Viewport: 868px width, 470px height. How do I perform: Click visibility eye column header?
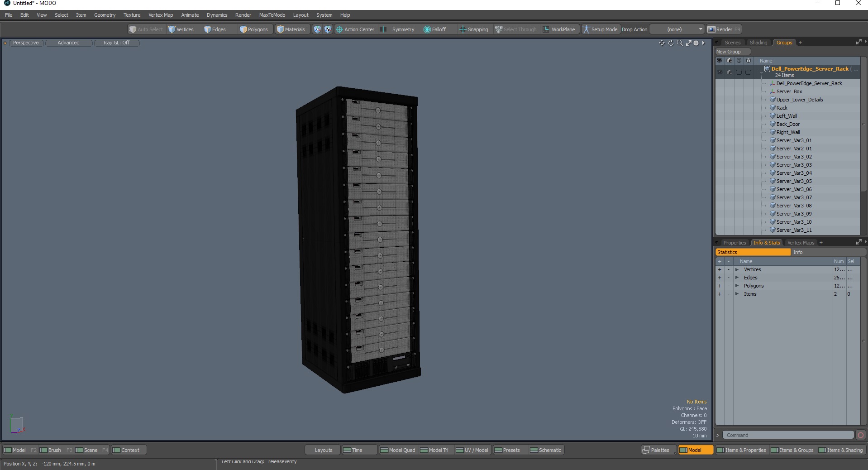pos(719,61)
